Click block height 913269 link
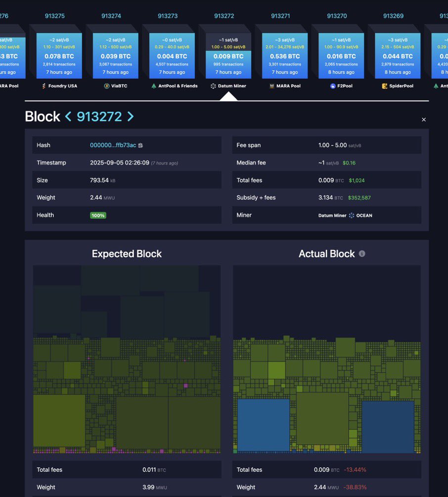The width and height of the screenshot is (448, 497). [x=393, y=16]
